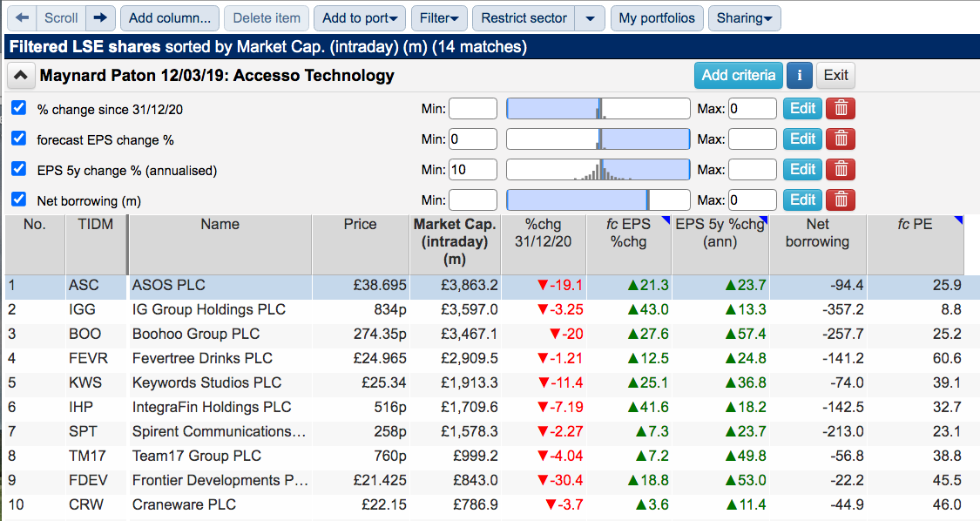Screen dimensions: 980x521
Task: Select the 'ASOS PLC' row name
Action: 168,285
